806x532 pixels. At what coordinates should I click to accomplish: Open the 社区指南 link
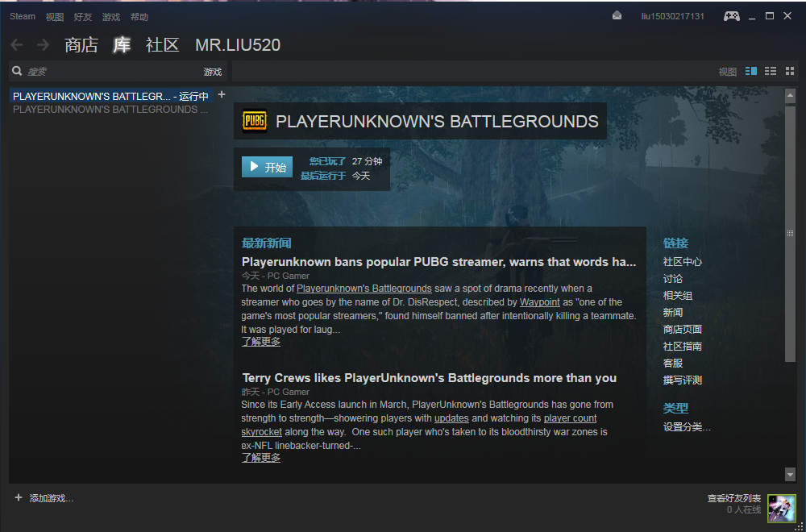[x=682, y=347]
